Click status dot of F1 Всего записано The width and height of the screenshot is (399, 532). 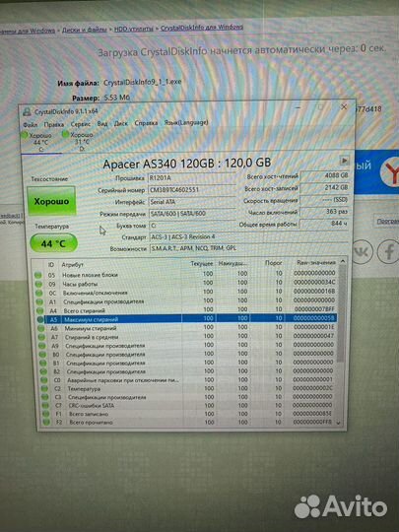pyautogui.click(x=45, y=414)
